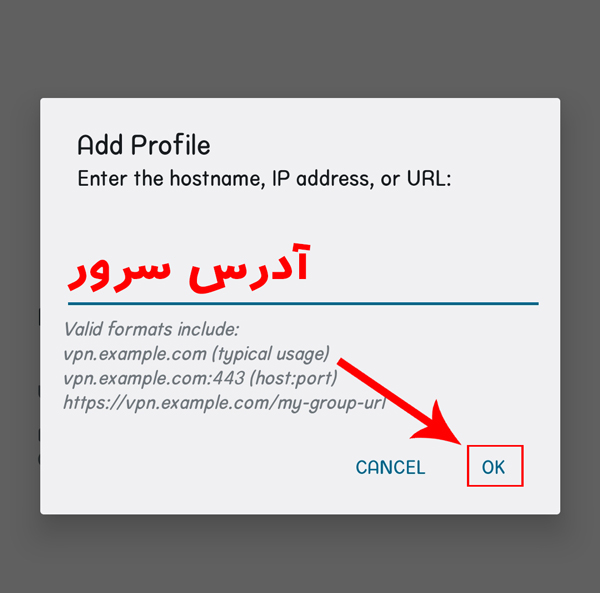This screenshot has width=600, height=593.
Task: Select the 'vpn.example.com:443 (host:port)' example line
Action: tap(200, 379)
